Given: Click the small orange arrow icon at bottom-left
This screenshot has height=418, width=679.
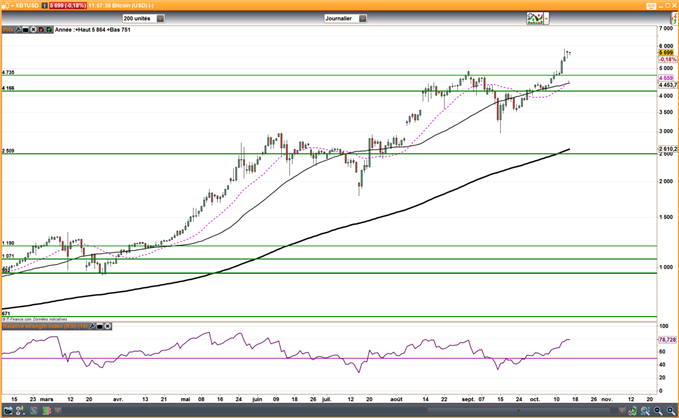Looking at the screenshot, I should coord(58,411).
